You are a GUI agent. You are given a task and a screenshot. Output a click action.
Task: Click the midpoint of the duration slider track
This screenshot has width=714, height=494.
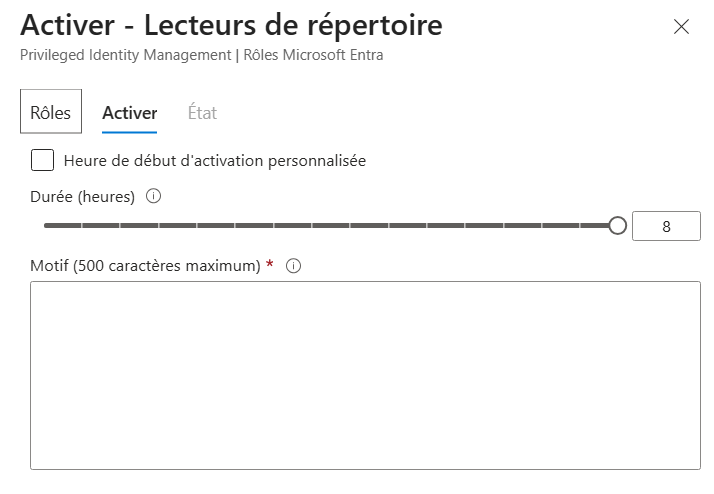click(331, 226)
